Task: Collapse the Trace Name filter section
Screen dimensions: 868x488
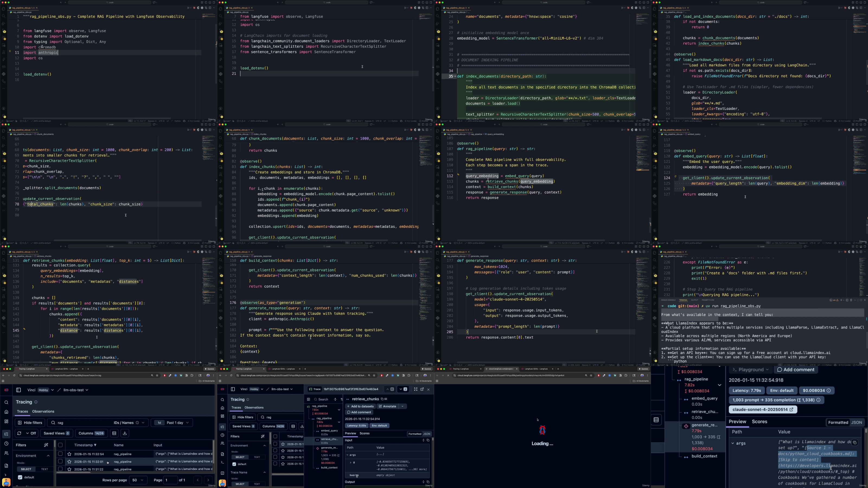Action: coord(264,473)
